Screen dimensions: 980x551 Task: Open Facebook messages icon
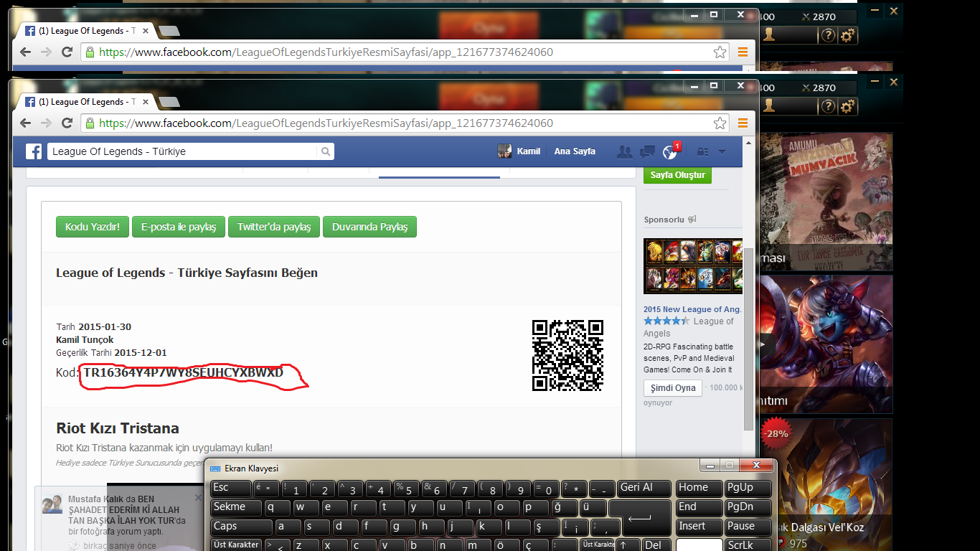click(647, 151)
